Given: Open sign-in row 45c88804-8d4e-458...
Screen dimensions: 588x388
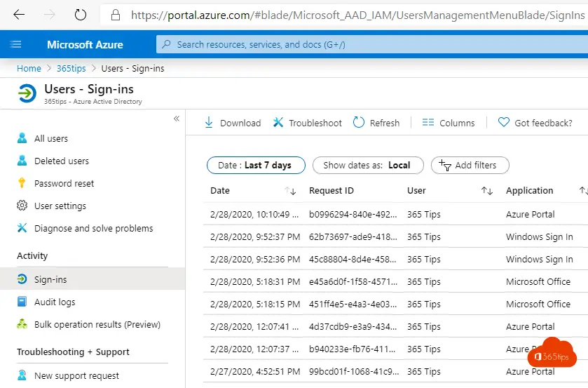Looking at the screenshot, I should pos(396,259).
